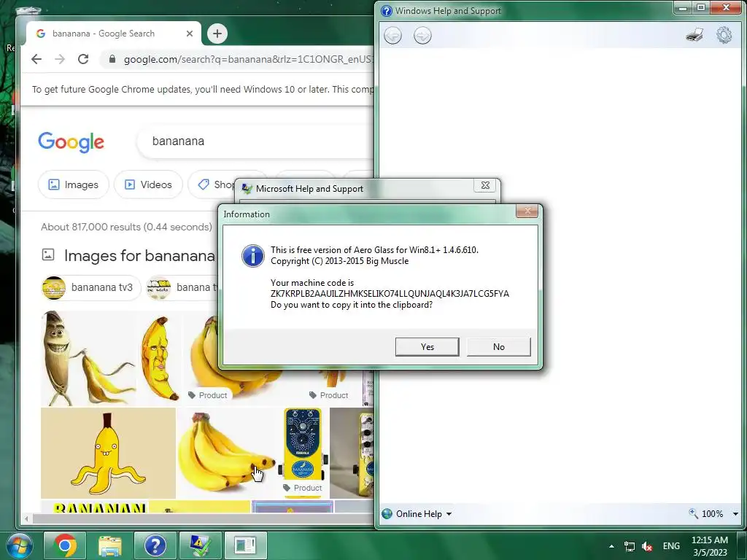Click the Help and Support taskbar icon
Screen dimensions: 747x560
point(155,545)
